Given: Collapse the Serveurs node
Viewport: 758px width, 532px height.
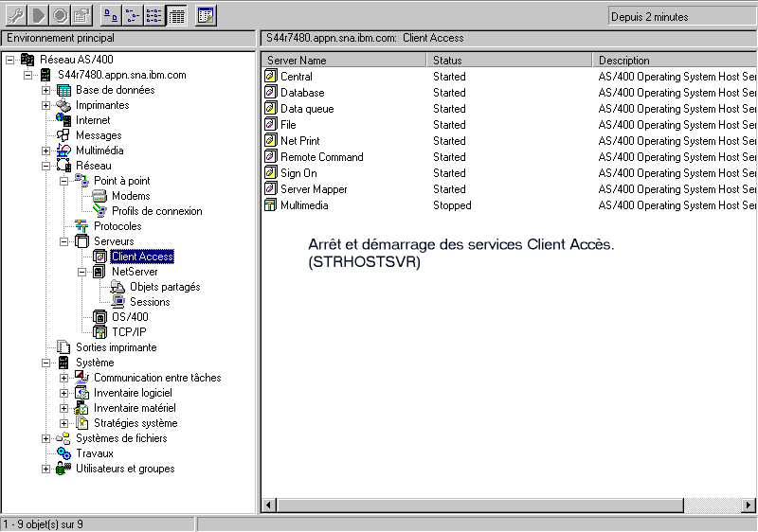Looking at the screenshot, I should pos(63,241).
